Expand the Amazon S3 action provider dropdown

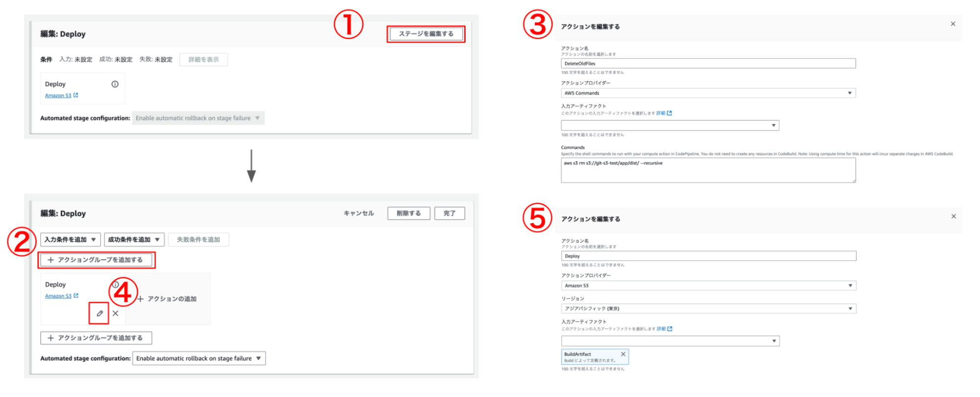click(708, 286)
